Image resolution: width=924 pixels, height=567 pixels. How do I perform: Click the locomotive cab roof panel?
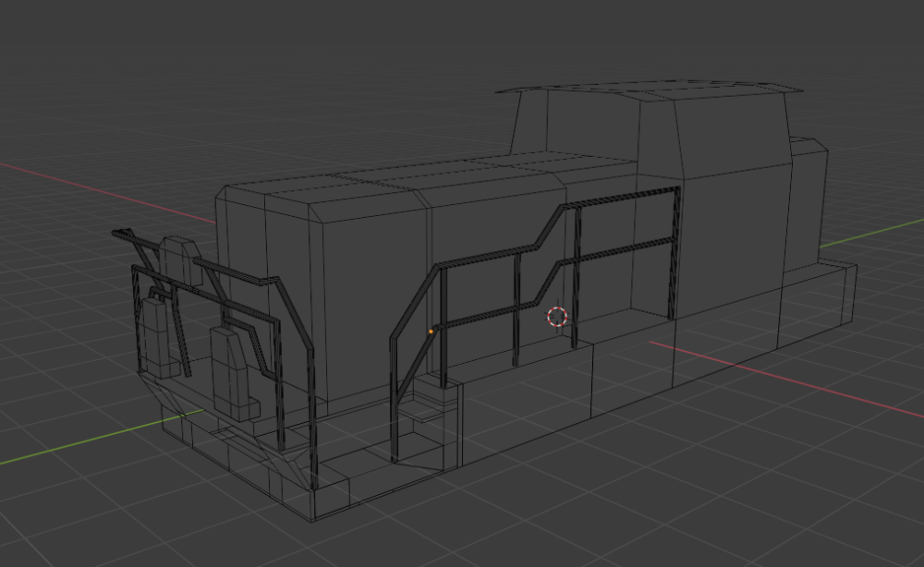tap(647, 90)
